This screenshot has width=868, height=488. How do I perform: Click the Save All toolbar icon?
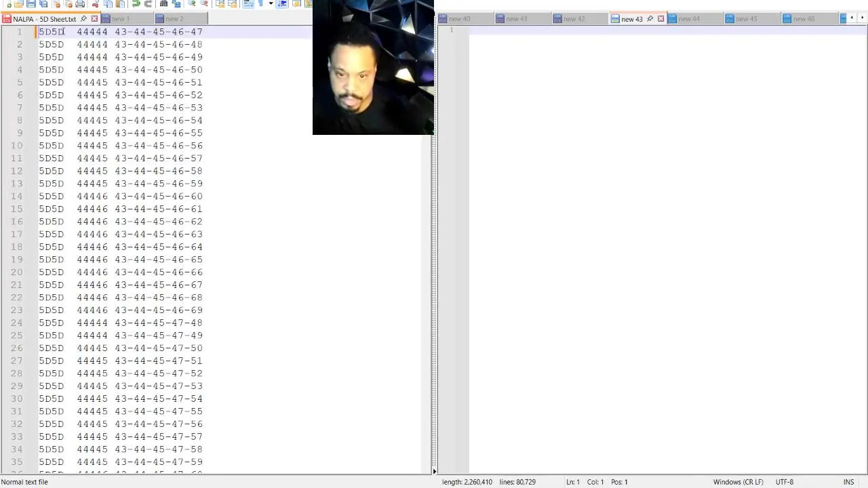tap(43, 3)
